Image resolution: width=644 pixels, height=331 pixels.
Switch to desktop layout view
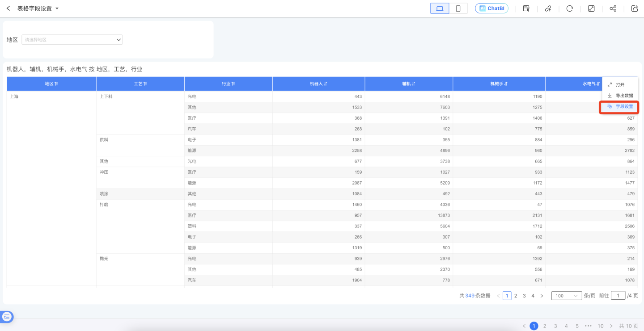point(440,8)
